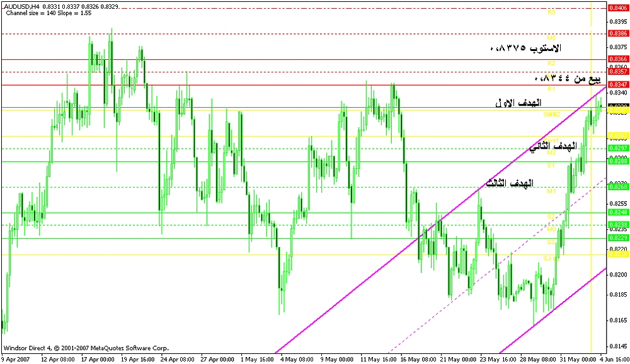Click the '17 Apr 00:00' time axis label

98,359
